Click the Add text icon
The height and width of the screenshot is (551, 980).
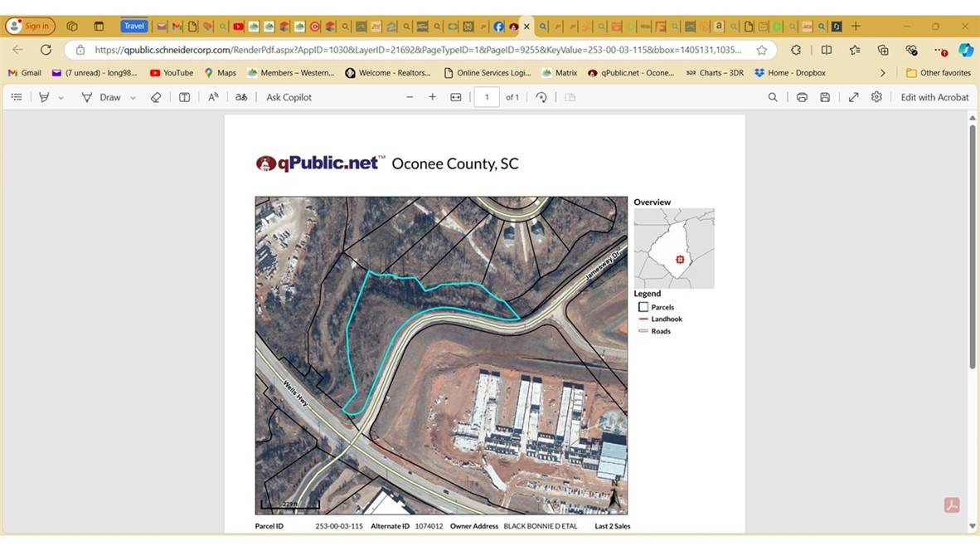184,97
